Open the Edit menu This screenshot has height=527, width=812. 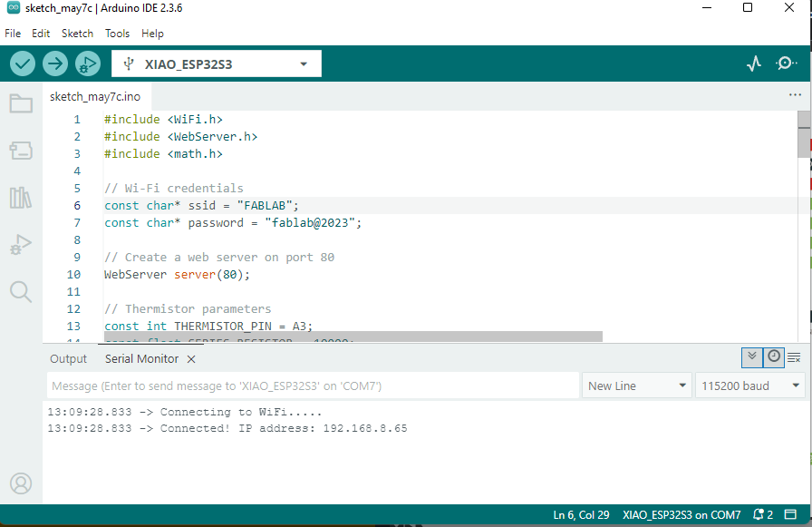click(x=41, y=34)
